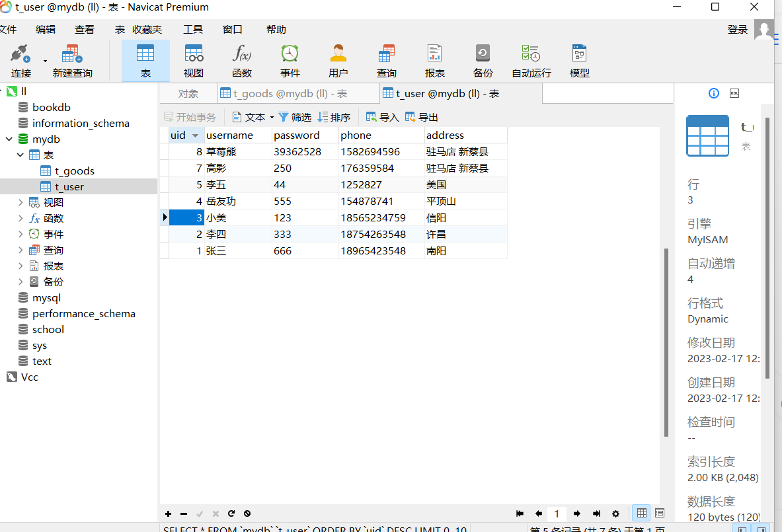Switch to grid view

coord(641,513)
